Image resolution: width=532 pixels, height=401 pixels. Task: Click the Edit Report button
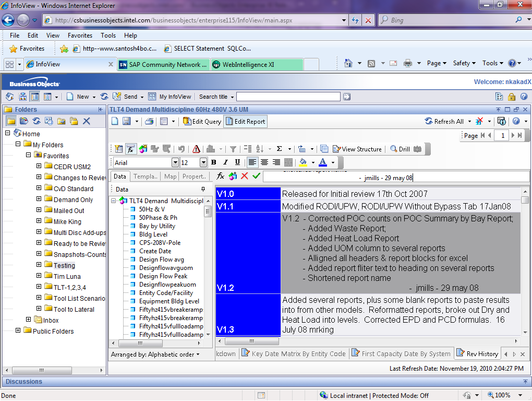[x=245, y=122]
